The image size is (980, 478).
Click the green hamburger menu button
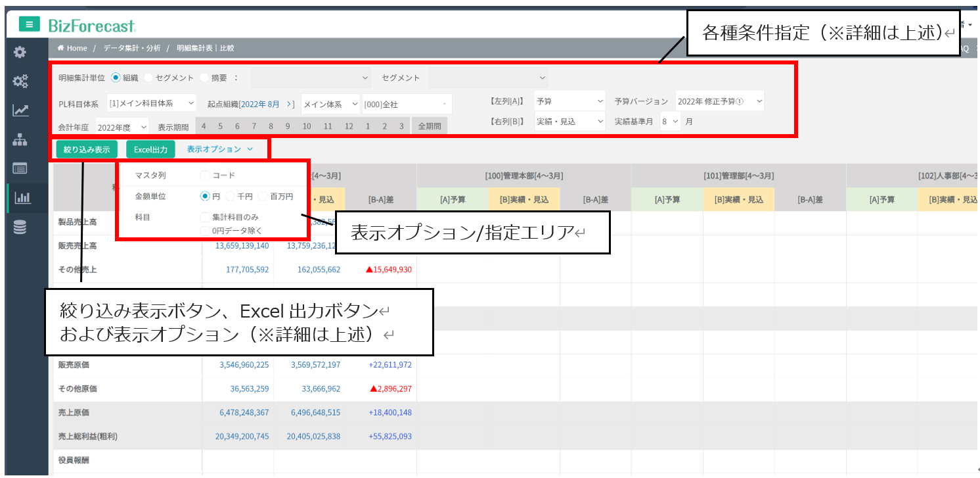[x=29, y=25]
